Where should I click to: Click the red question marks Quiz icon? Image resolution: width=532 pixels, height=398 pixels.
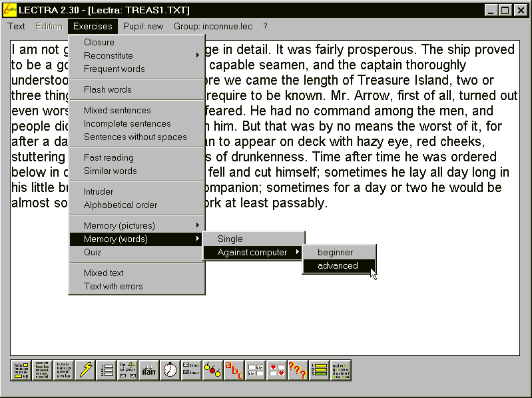[x=297, y=370]
